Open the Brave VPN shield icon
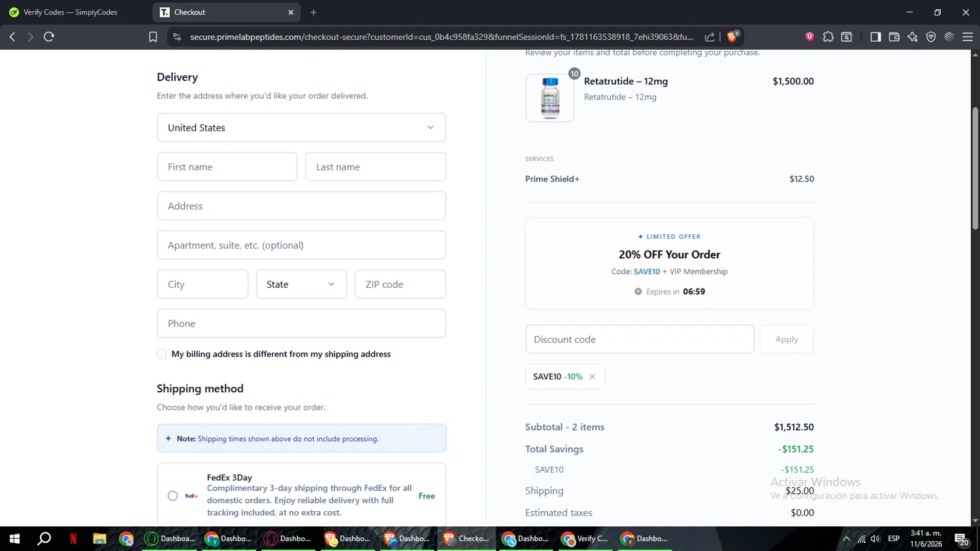 coord(931,37)
